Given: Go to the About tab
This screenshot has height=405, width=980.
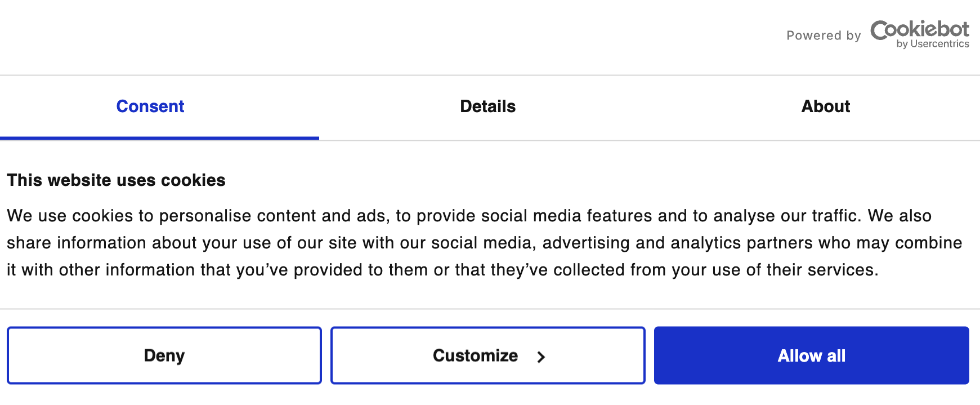Looking at the screenshot, I should tap(825, 106).
